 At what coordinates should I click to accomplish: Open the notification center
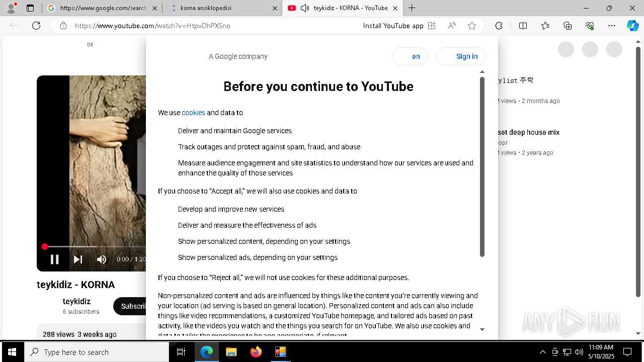point(627,352)
